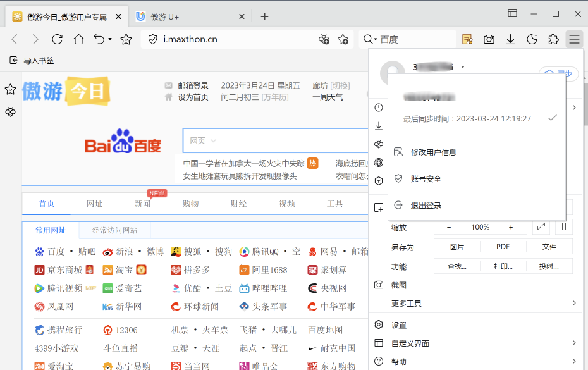Image resolution: width=588 pixels, height=370 pixels.
Task: Increase zoom with the plus button
Action: 511,227
